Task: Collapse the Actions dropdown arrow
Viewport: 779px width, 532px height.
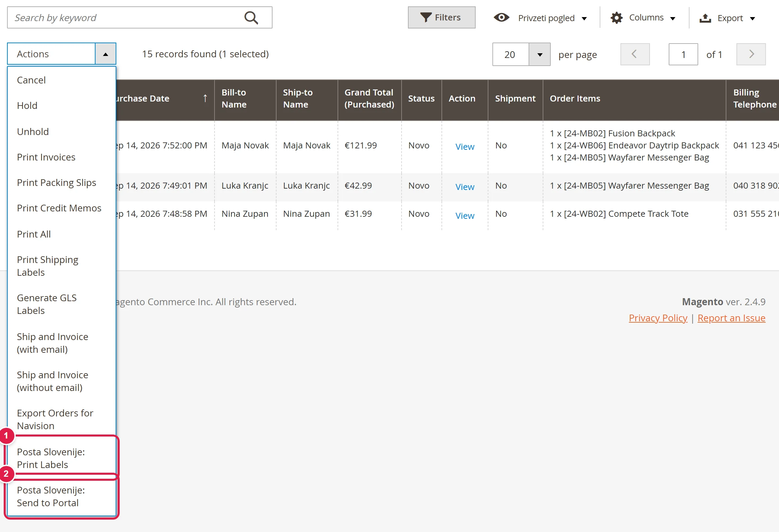Action: pyautogui.click(x=106, y=54)
